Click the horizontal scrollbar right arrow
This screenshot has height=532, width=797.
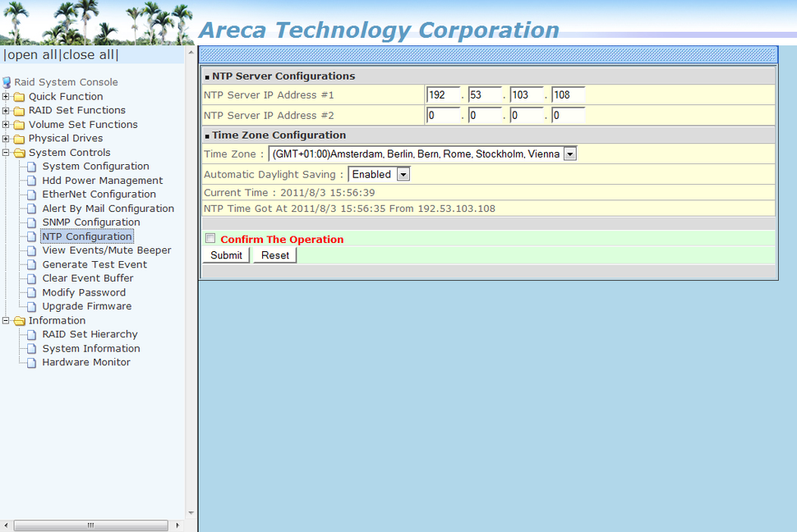[177, 525]
